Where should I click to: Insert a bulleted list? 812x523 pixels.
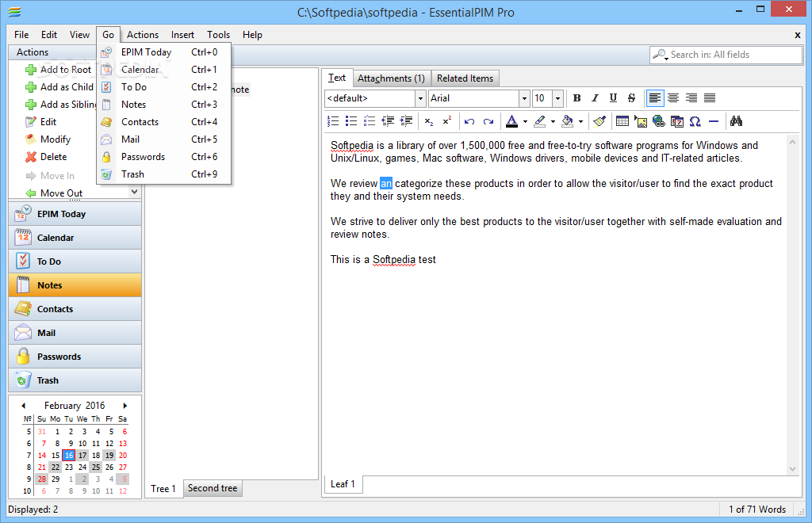[351, 121]
